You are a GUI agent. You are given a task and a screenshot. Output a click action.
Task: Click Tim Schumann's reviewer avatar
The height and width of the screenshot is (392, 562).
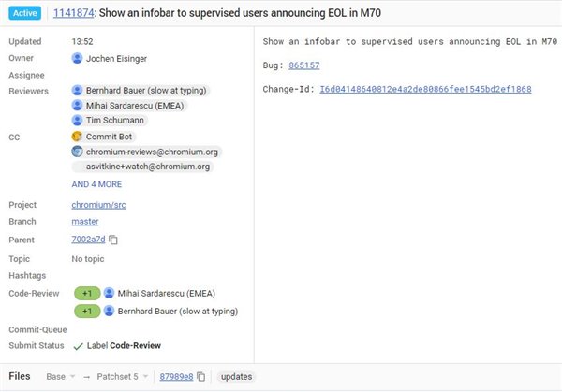tap(77, 120)
